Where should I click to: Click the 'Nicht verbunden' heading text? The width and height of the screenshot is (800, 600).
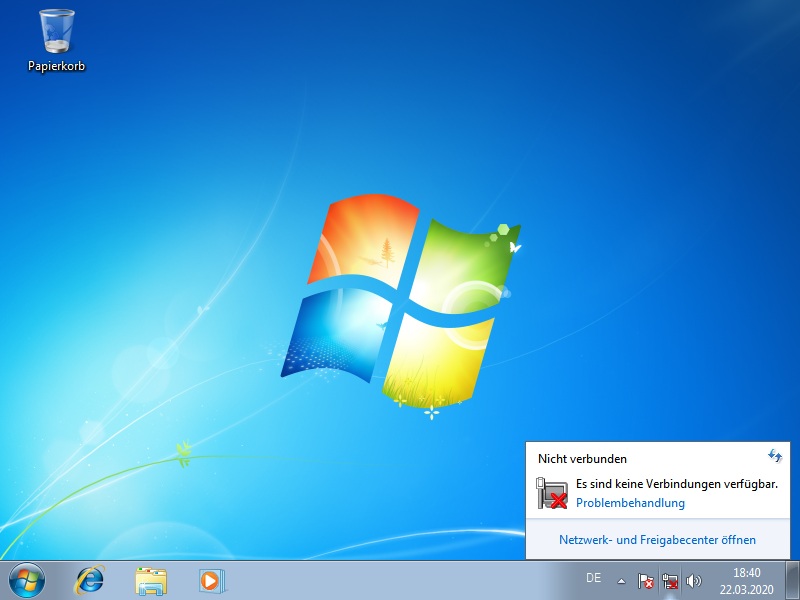[582, 459]
